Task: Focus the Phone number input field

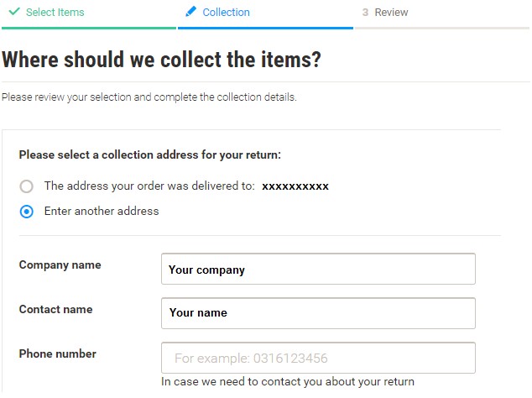Action: coord(318,358)
